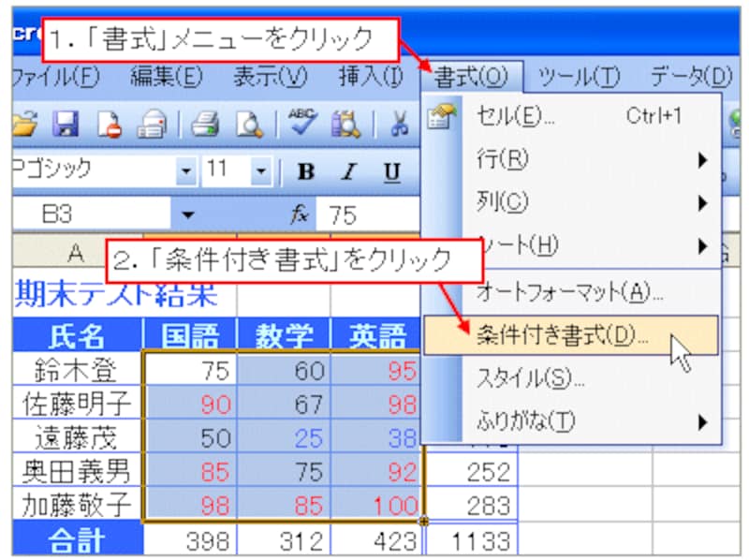Select the name cell 遠藤茂
Viewport: 749px width, 560px height.
pyautogui.click(x=78, y=437)
